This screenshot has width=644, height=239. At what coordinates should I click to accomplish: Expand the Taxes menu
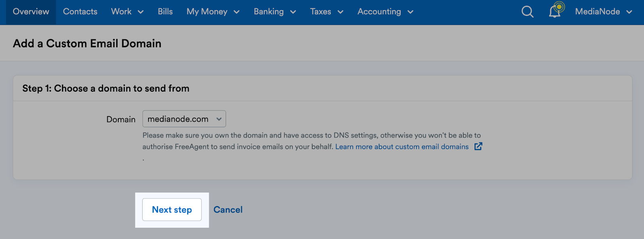click(x=326, y=12)
